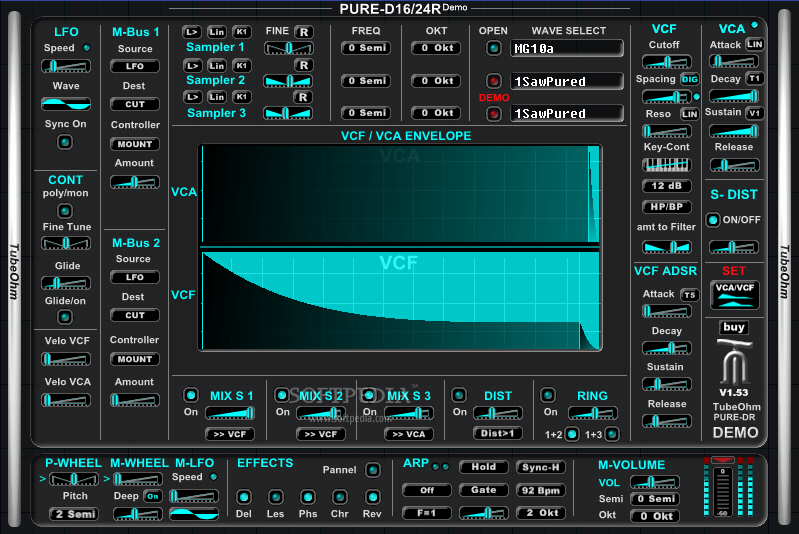Viewport: 799px width, 534px height.
Task: Click Sampler 1 L> loop button
Action: click(192, 32)
